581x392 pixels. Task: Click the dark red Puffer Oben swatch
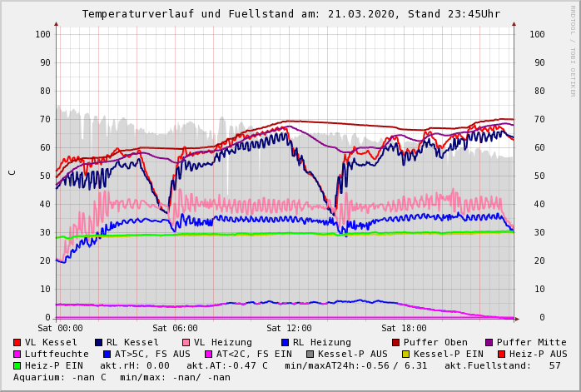395,342
